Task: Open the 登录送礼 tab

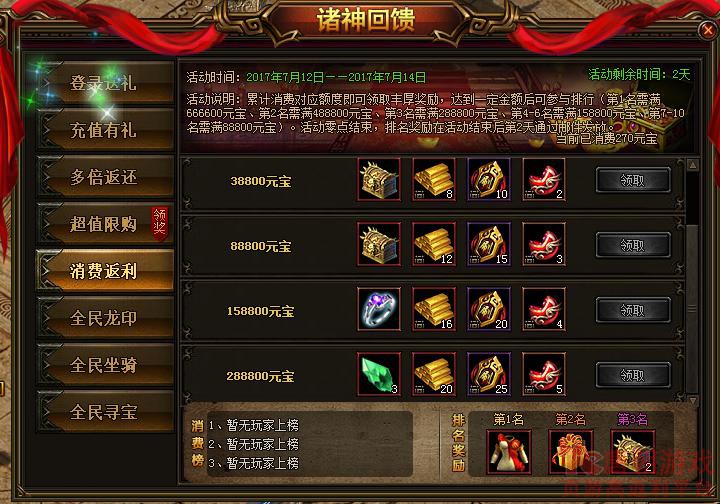Action: tap(105, 83)
